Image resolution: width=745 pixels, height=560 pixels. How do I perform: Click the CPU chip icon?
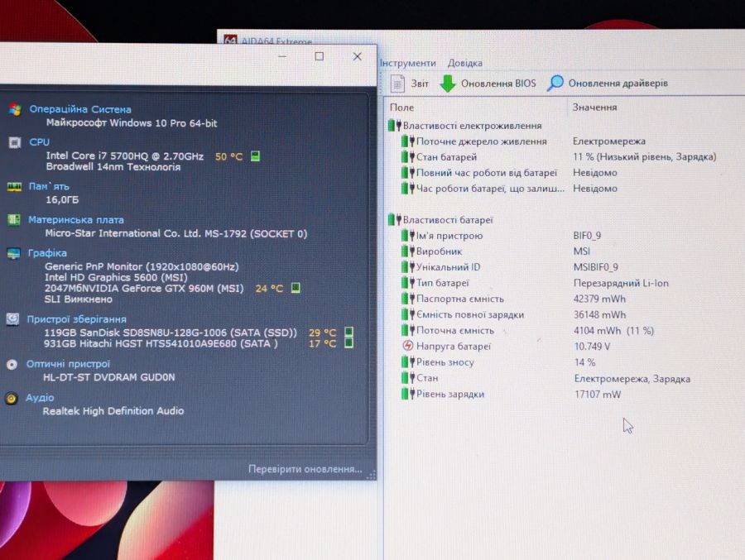click(15, 142)
